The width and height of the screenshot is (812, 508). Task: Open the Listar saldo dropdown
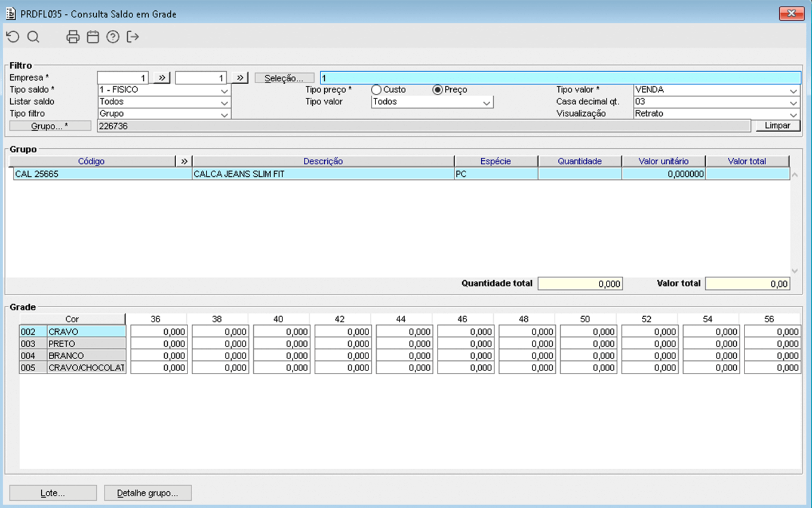coord(224,103)
